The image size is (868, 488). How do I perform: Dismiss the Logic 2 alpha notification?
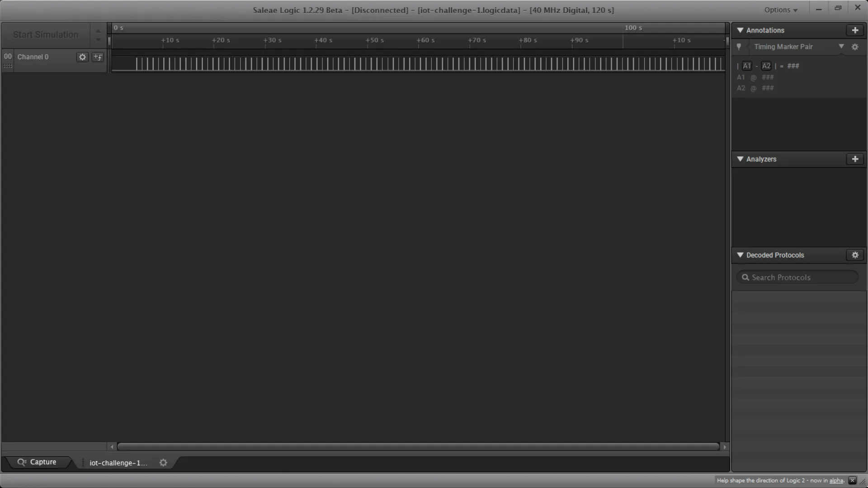pyautogui.click(x=853, y=480)
